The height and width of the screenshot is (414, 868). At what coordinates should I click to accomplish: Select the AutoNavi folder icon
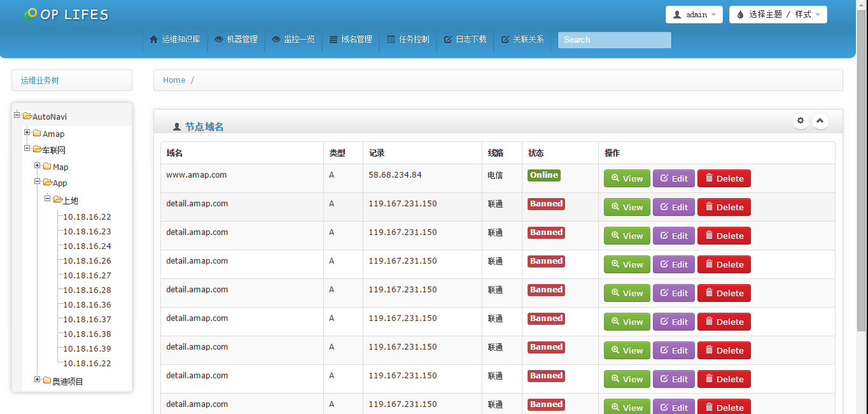tap(27, 116)
